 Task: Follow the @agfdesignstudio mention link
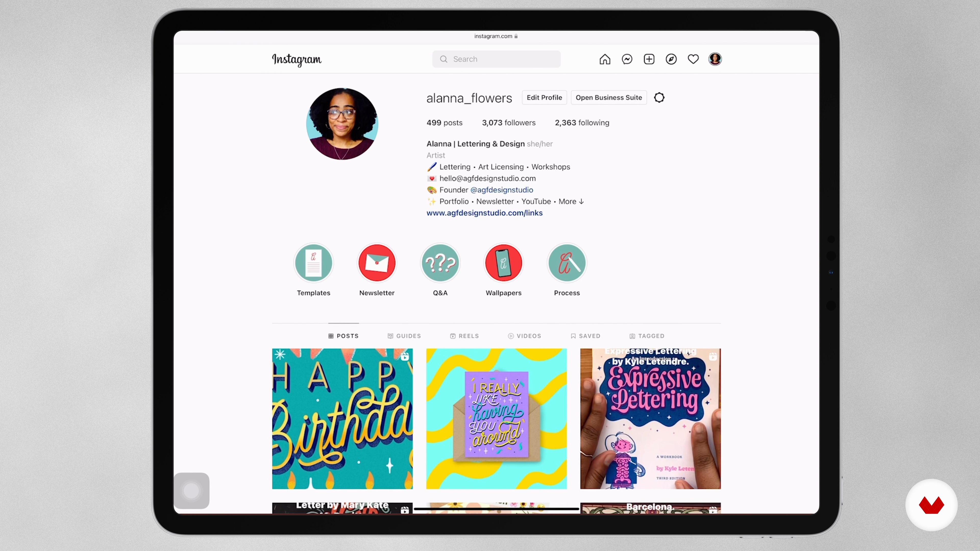click(x=502, y=190)
